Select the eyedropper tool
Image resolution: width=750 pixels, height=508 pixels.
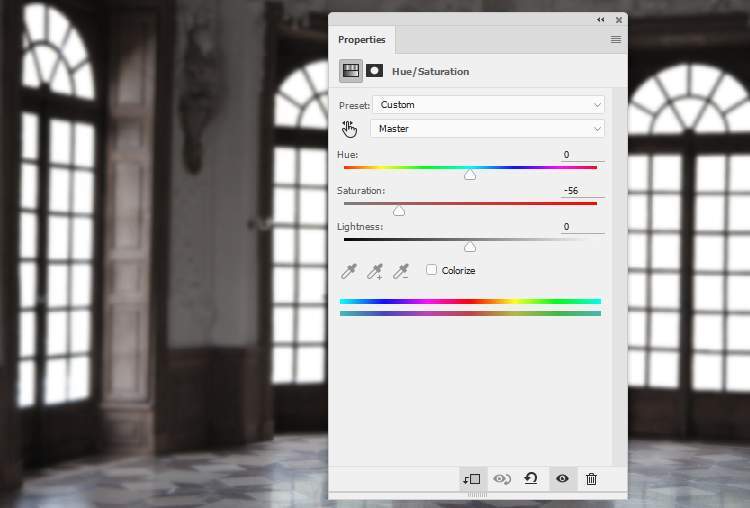[349, 271]
